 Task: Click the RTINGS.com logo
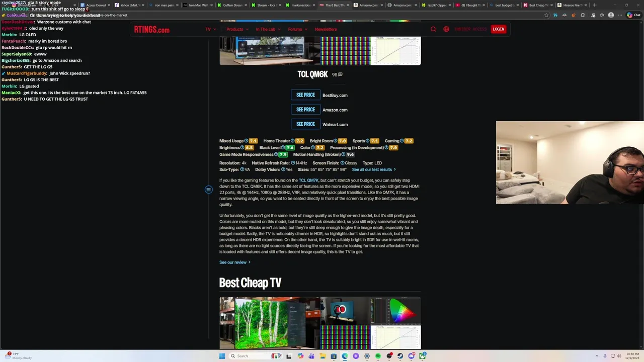tap(151, 29)
